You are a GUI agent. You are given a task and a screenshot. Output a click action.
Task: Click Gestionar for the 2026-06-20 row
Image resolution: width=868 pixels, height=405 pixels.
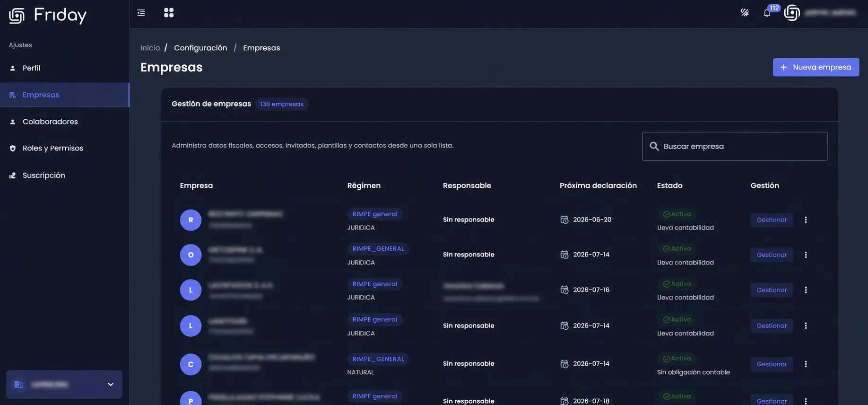(x=772, y=220)
